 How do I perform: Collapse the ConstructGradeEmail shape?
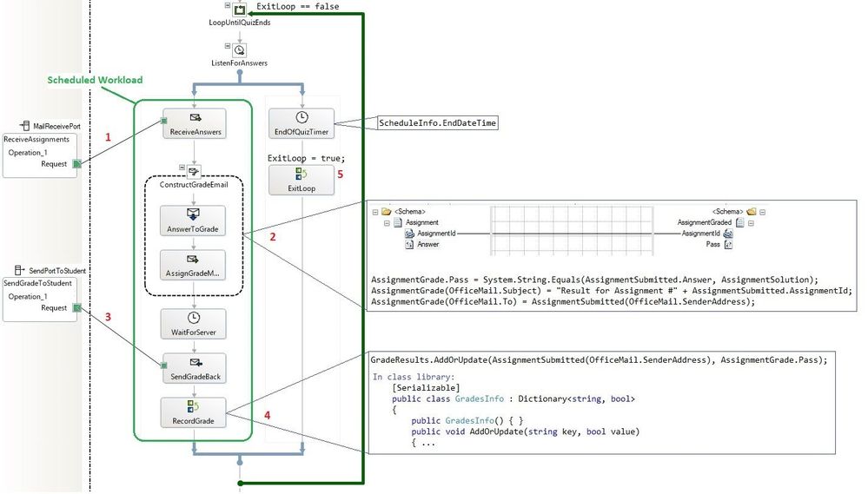182,167
